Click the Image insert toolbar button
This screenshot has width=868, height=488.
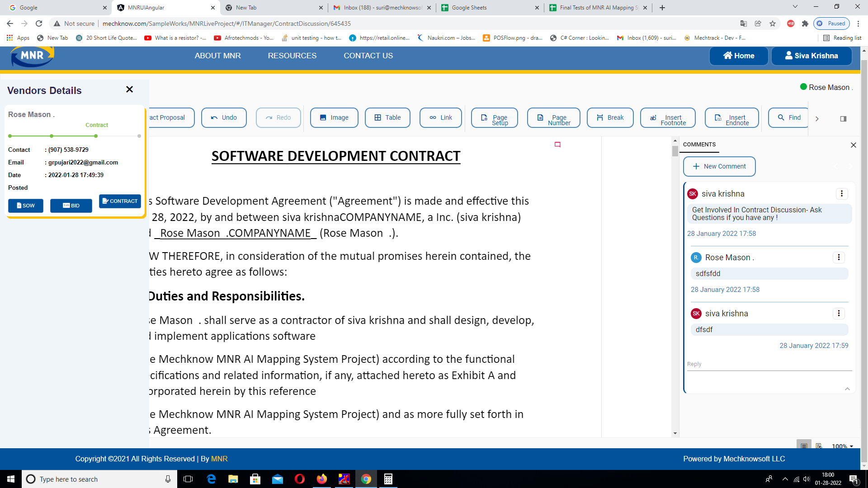tap(334, 117)
